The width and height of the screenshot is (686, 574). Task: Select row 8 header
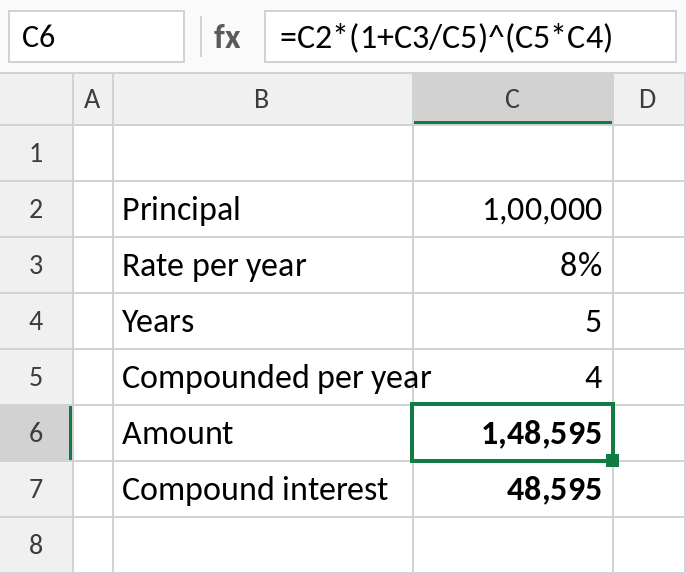(36, 545)
